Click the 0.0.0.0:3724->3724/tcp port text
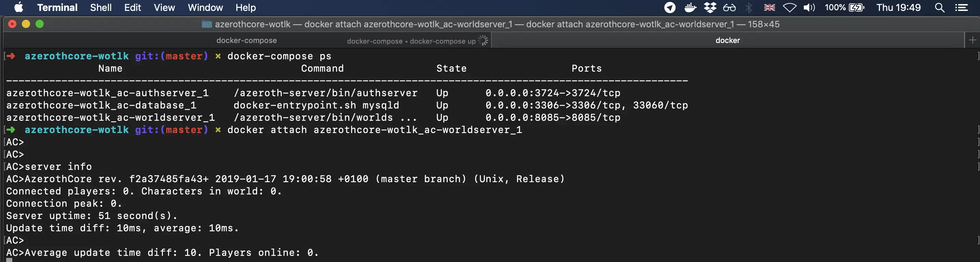 coord(553,93)
